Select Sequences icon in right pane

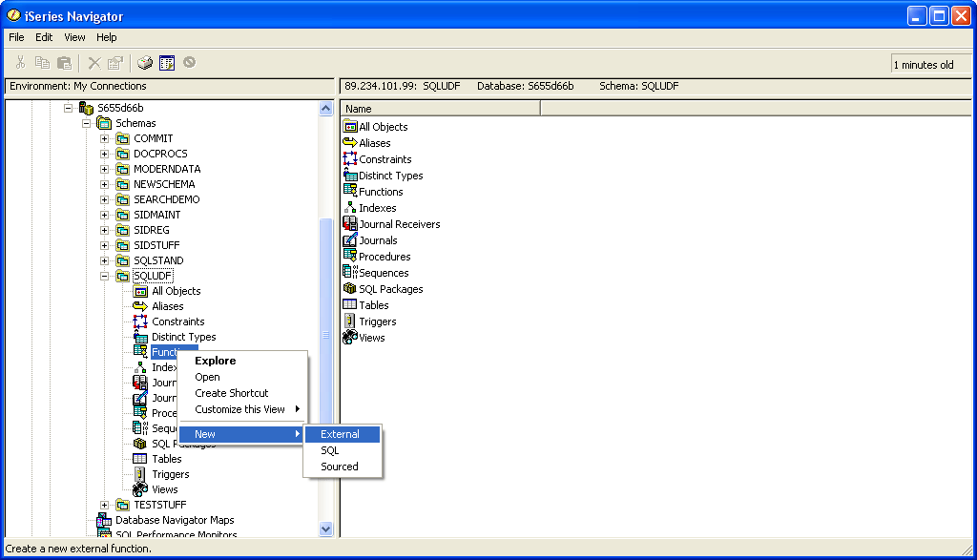click(x=350, y=272)
